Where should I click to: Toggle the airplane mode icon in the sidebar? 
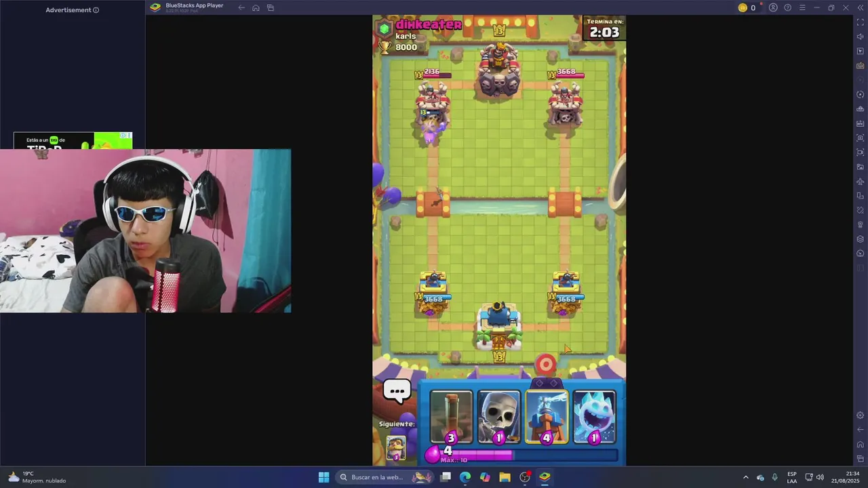coord(860,181)
